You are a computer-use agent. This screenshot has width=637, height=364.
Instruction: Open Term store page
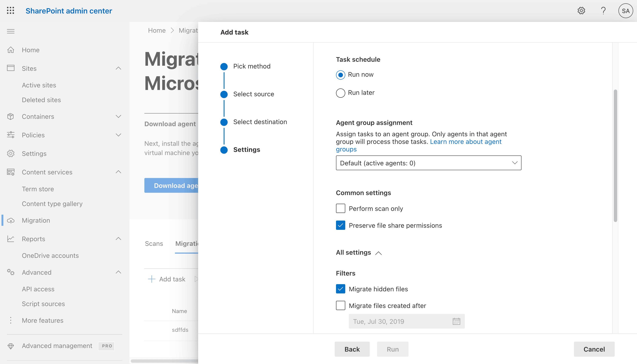pos(38,189)
